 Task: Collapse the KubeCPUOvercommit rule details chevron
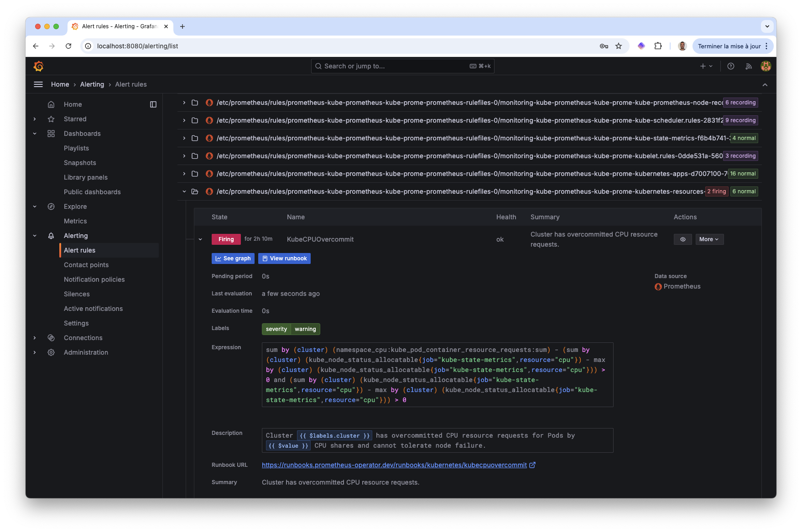point(201,239)
